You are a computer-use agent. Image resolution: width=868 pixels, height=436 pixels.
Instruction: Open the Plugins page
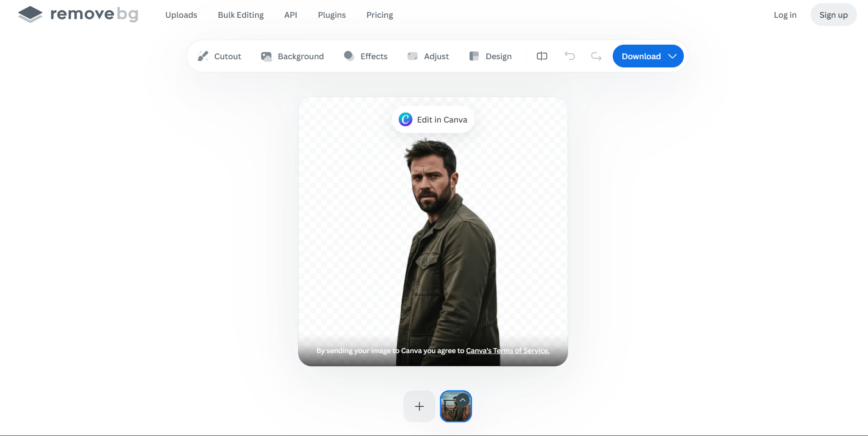click(332, 15)
